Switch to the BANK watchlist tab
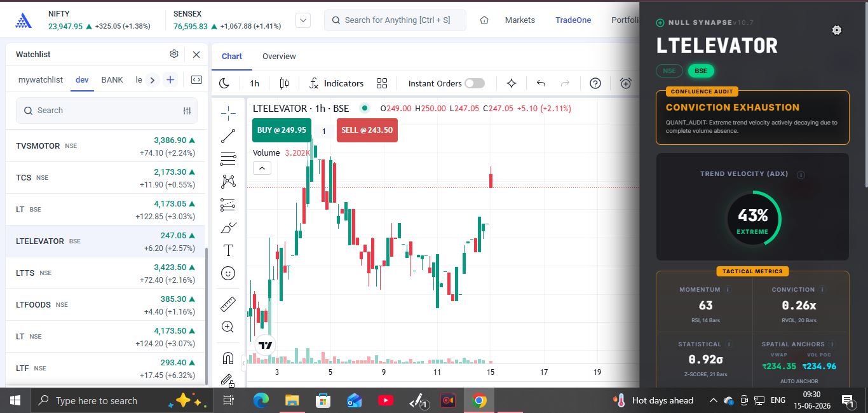This screenshot has width=868, height=413. pos(112,79)
